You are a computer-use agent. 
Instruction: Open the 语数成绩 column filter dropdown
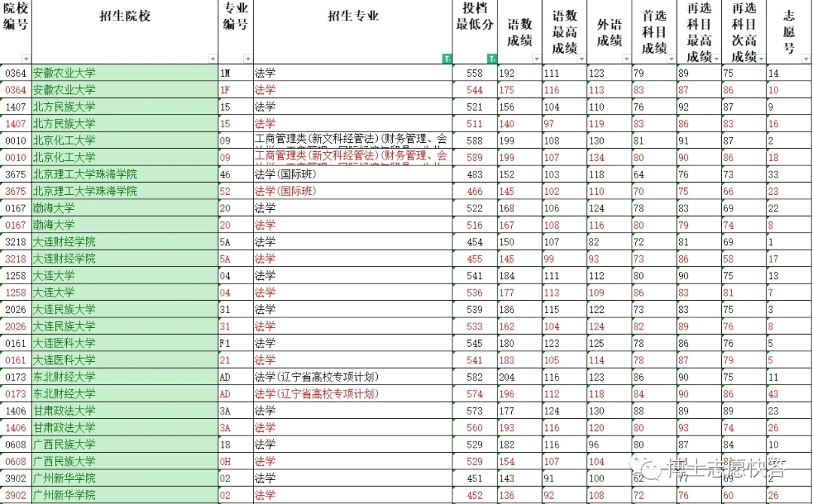tap(537, 59)
